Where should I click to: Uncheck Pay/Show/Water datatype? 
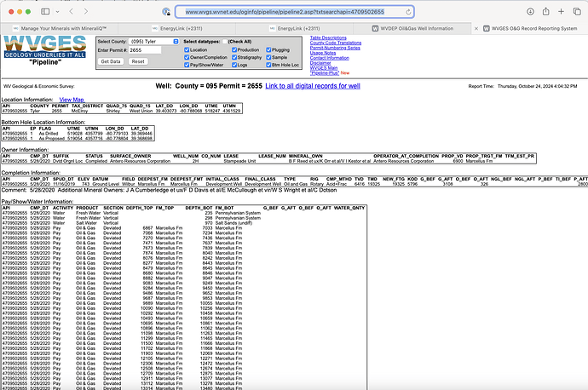pos(187,65)
